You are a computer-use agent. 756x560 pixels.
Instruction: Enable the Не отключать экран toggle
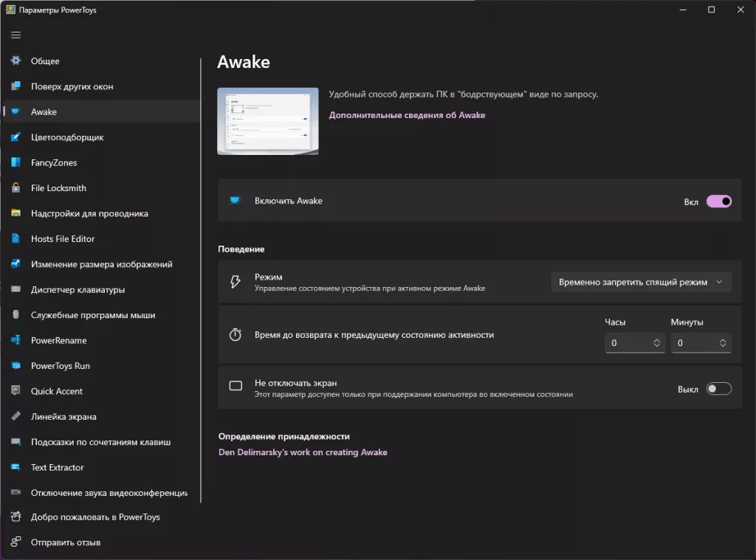point(718,389)
